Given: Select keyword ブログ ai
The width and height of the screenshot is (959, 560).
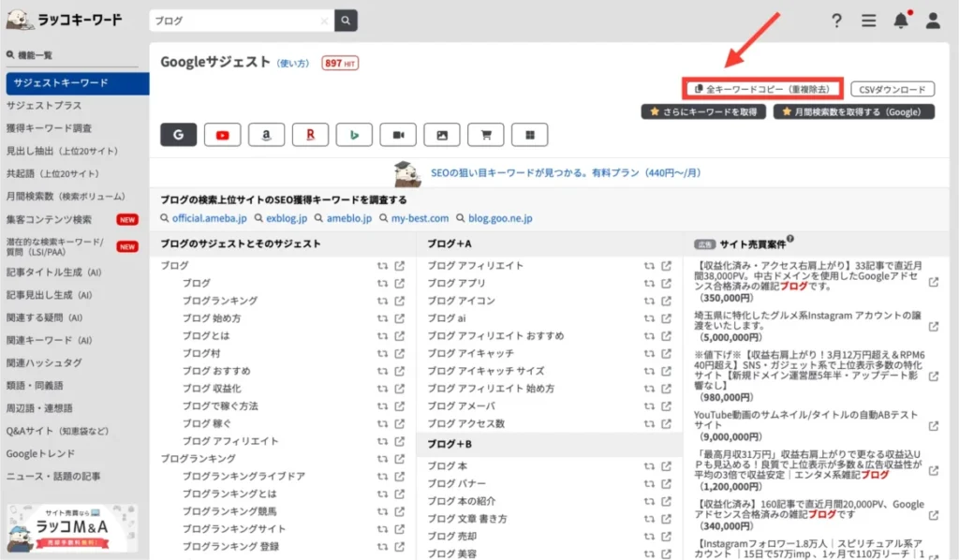Looking at the screenshot, I should click(x=447, y=317).
